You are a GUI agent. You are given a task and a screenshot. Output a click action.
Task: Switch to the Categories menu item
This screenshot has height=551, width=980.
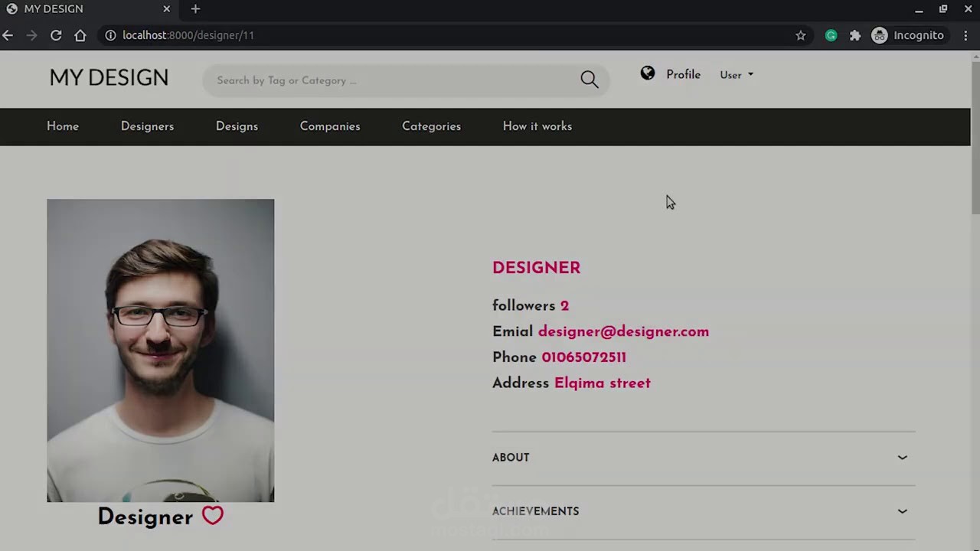pyautogui.click(x=431, y=126)
